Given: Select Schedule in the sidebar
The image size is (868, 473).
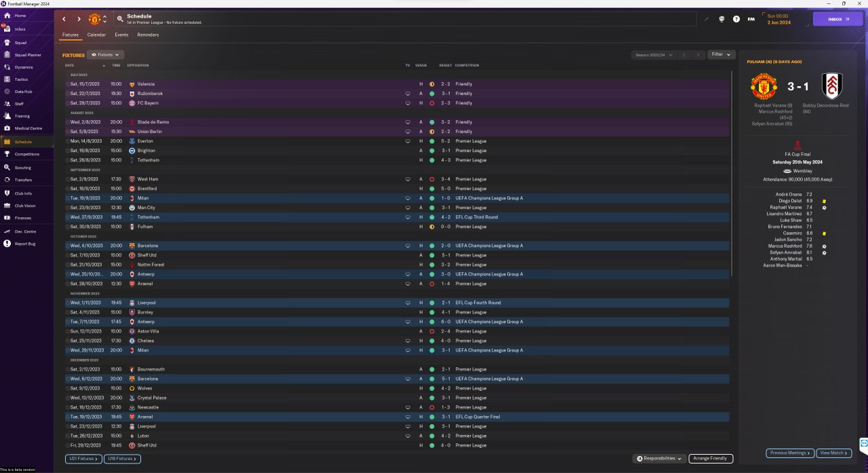Looking at the screenshot, I should point(23,142).
